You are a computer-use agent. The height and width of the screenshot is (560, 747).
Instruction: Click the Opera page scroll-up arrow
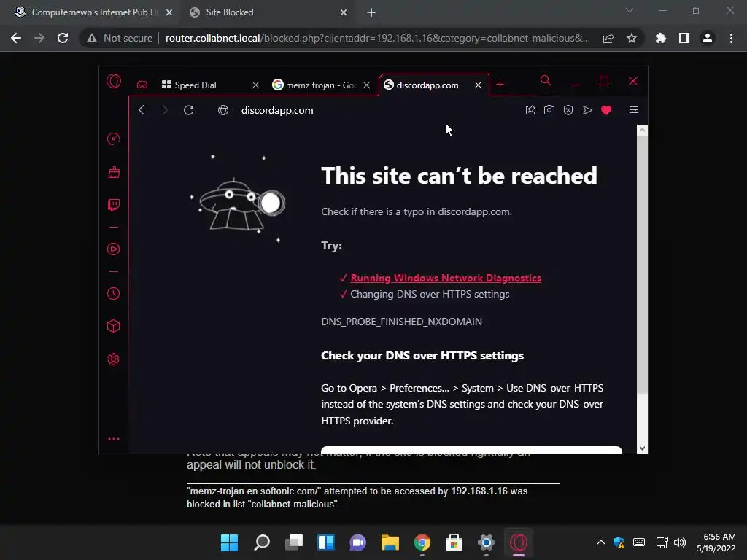642,130
